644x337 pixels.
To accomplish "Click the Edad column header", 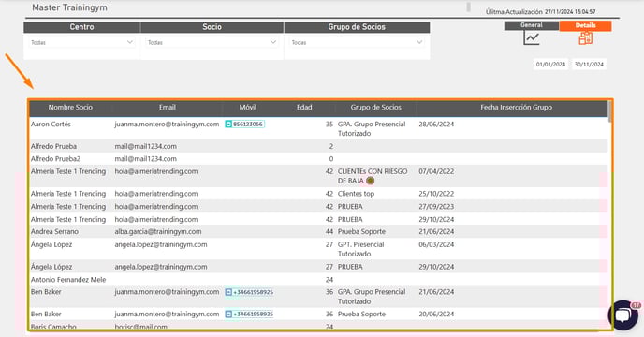I will [304, 108].
